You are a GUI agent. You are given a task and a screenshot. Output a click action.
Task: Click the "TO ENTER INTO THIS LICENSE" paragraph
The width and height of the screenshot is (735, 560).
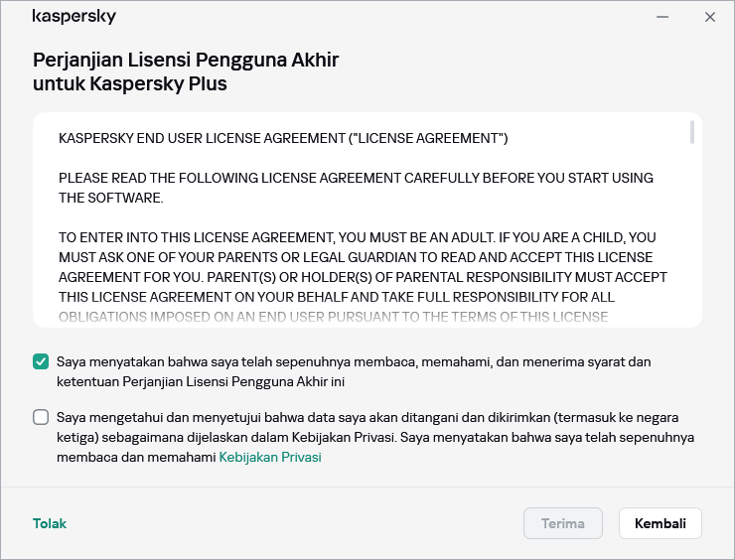[x=363, y=267]
